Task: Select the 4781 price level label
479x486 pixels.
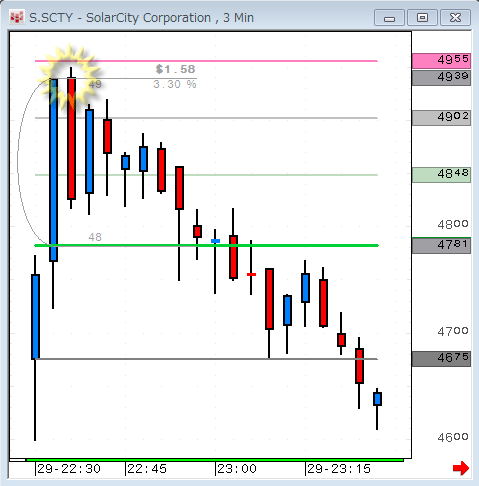Action: pos(441,246)
